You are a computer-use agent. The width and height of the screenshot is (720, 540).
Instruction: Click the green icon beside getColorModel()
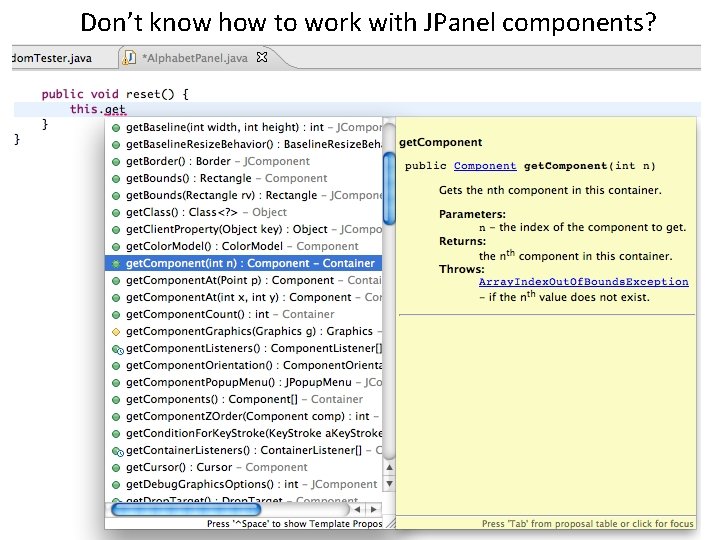click(x=116, y=247)
